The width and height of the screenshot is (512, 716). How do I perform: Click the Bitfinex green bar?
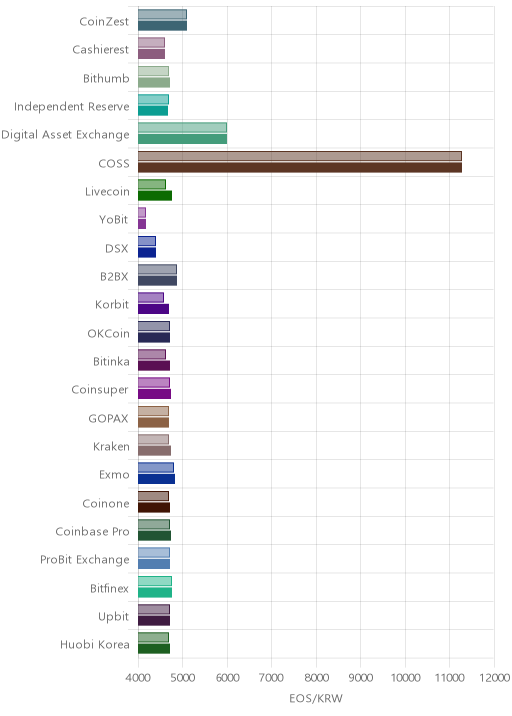pos(155,592)
